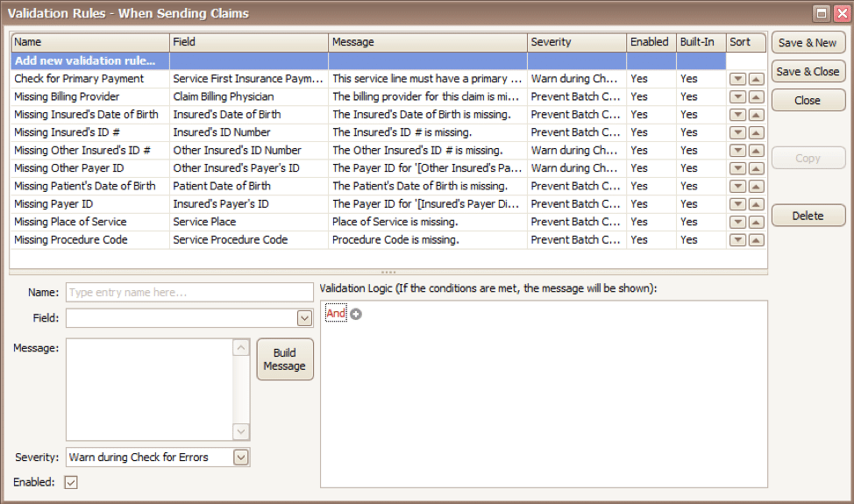Screen dimensions: 854x504
Task: Click the Claim Billing Physician field cell
Action: click(249, 97)
